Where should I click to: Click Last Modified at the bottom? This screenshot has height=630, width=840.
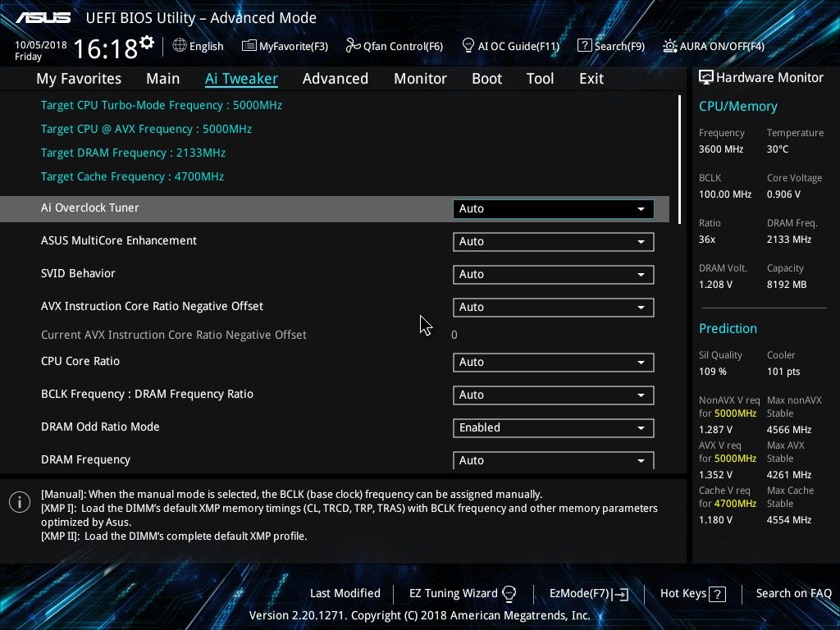point(345,593)
